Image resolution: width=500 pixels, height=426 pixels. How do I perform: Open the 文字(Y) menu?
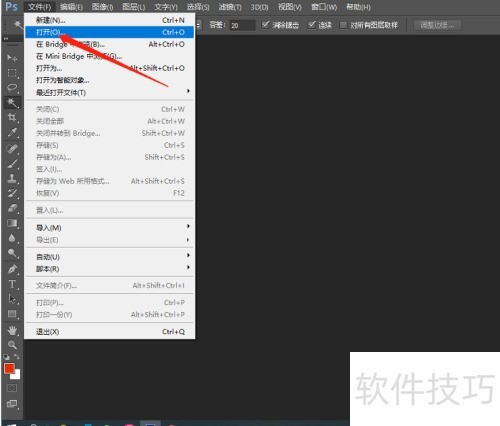(x=166, y=7)
